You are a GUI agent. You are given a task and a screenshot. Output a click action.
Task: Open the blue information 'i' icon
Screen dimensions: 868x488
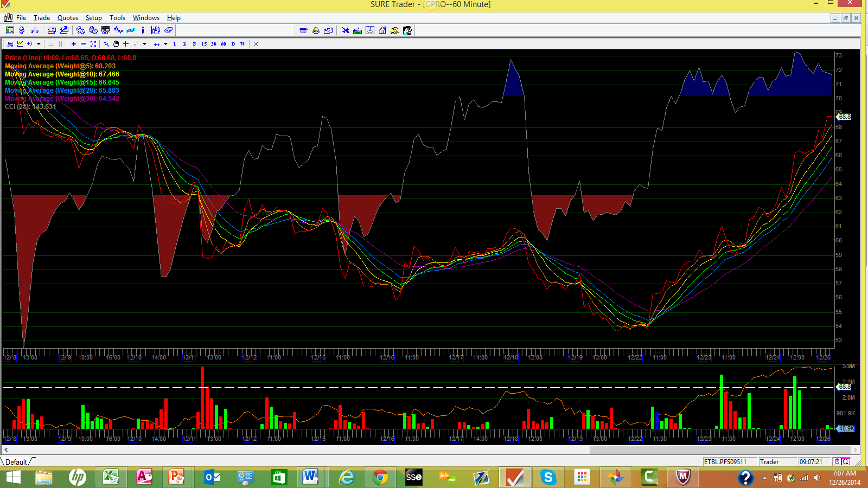point(143,30)
